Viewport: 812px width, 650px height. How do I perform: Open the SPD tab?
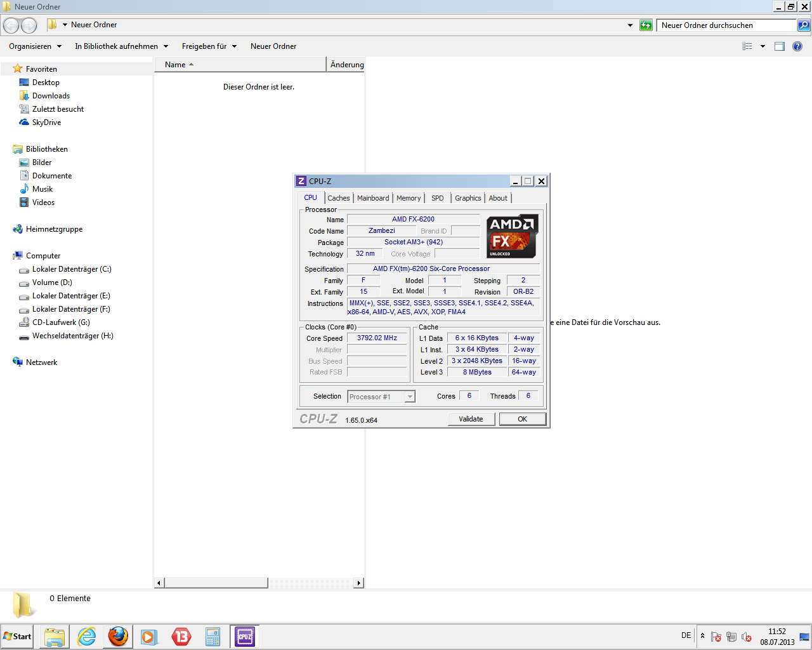click(x=438, y=198)
